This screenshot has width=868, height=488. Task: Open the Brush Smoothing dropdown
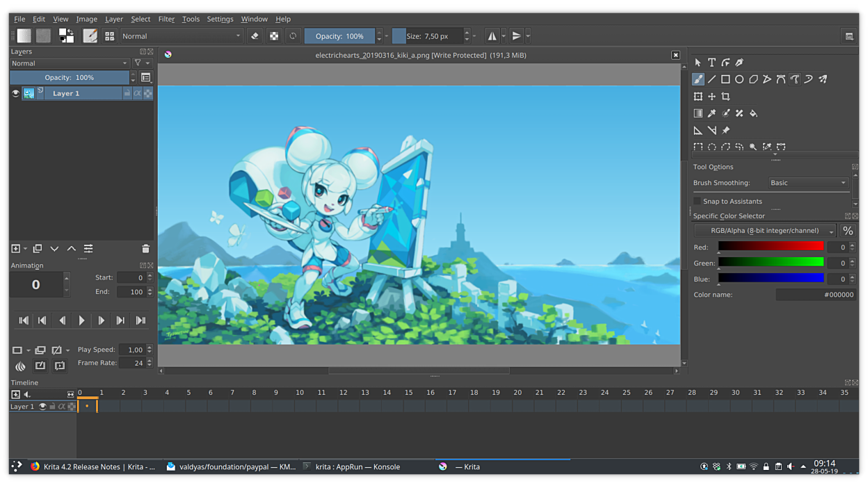808,183
